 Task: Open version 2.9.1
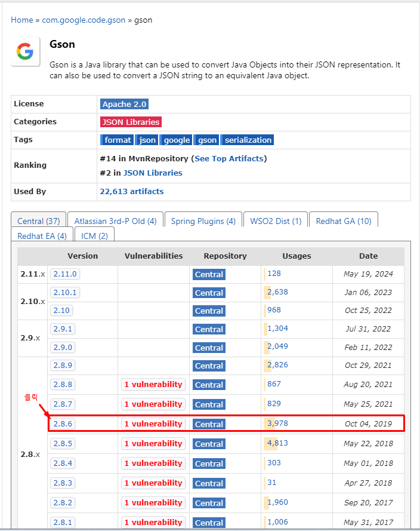63,329
